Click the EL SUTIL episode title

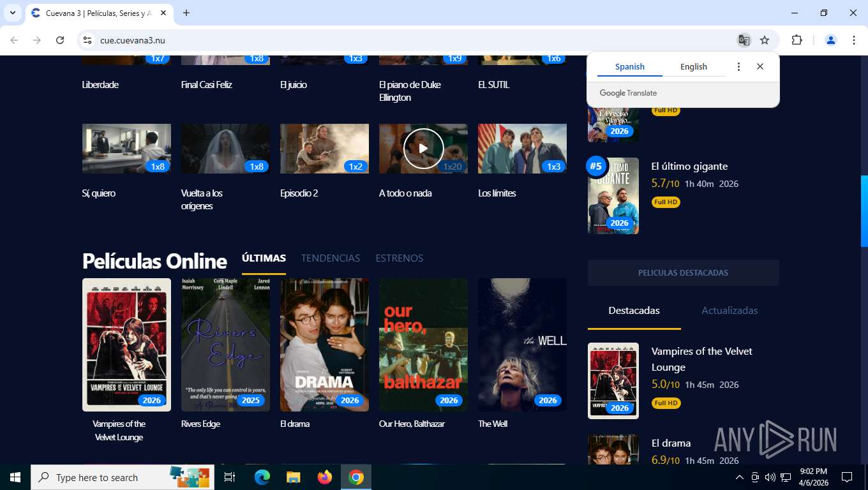pos(494,85)
